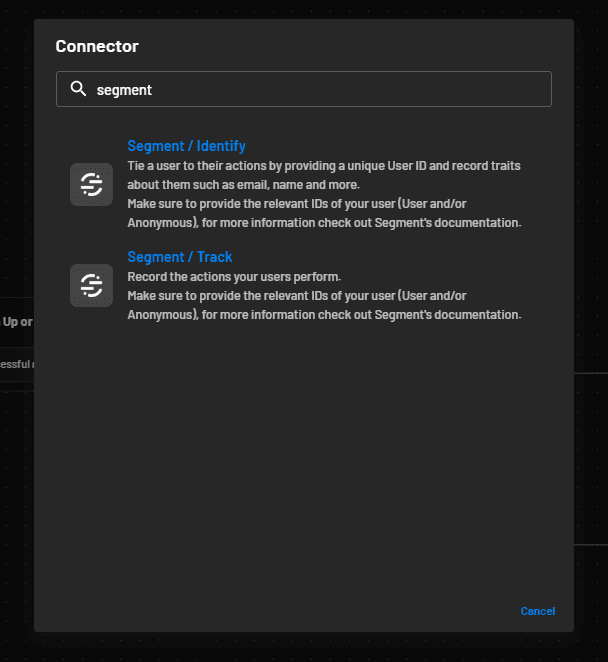Click documentation note under Segment / Track

324,305
